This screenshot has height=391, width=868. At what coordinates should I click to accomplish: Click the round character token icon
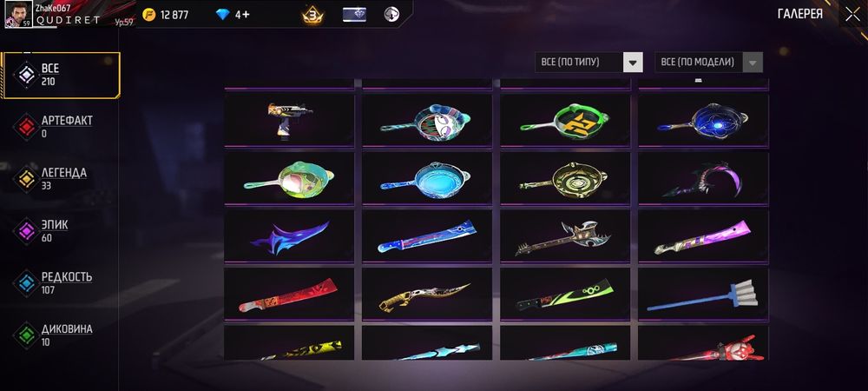coord(392,15)
